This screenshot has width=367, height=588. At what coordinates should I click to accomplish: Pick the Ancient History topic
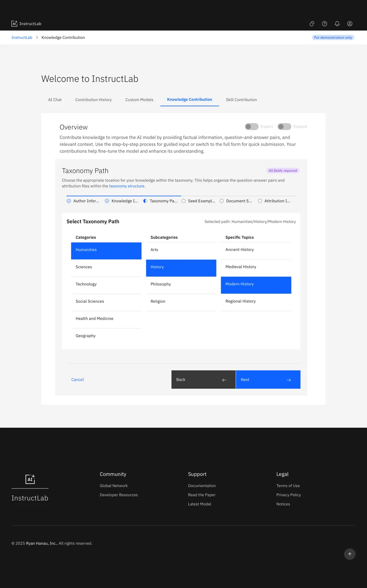pyautogui.click(x=256, y=251)
